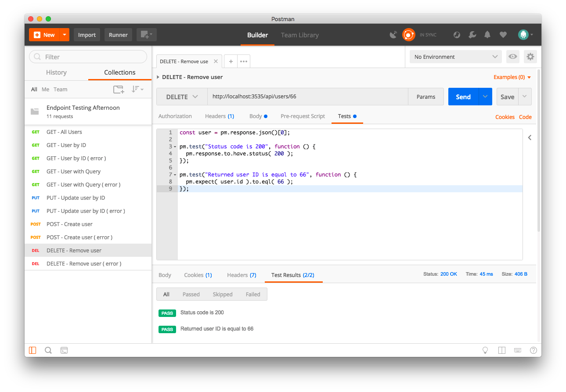Screen dimensions: 566x392
Task: Open GET - User by ID request
Action: pyautogui.click(x=88, y=145)
